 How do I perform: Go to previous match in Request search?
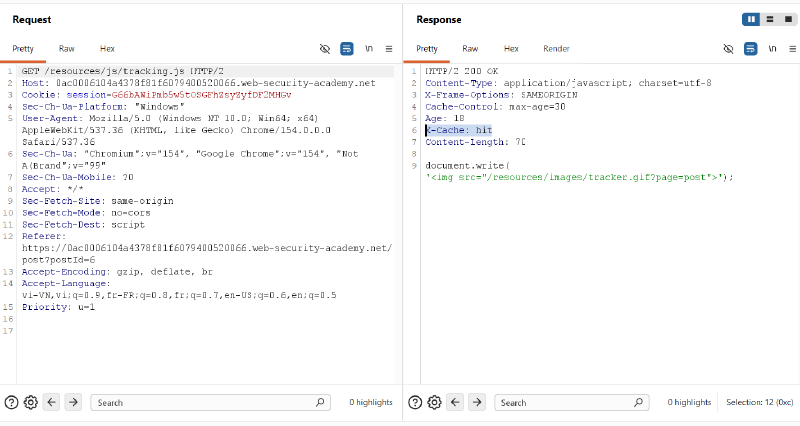click(x=52, y=402)
